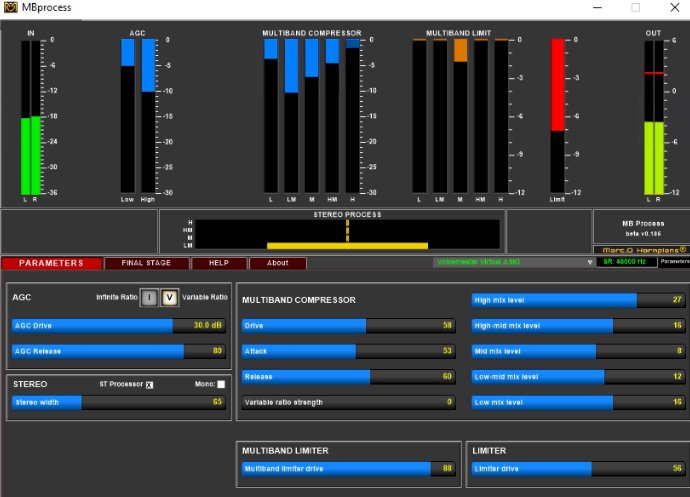
Task: Click the Limiter drive slider
Action: [x=577, y=468]
